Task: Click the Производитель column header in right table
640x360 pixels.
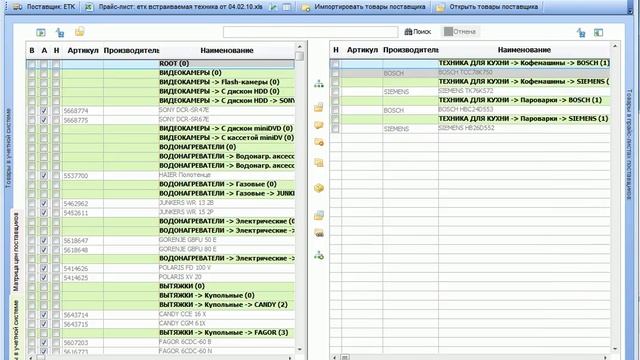Action: point(410,50)
